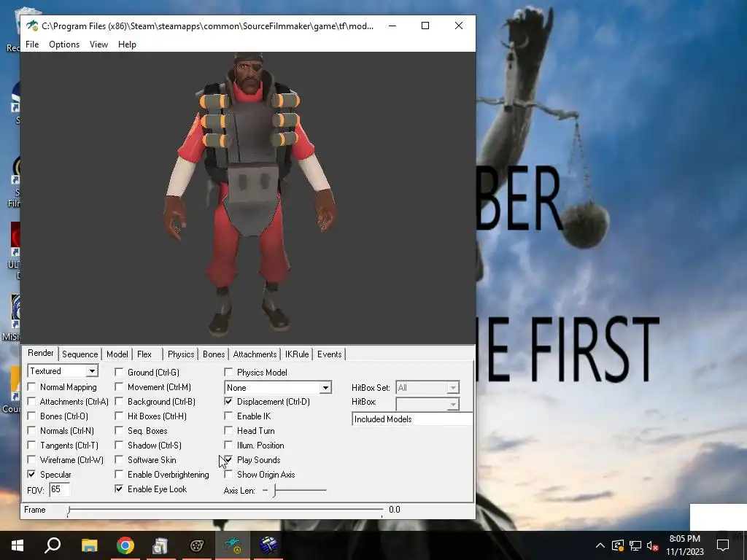Screen dimensions: 747x560
Task: Check the Illum. Position checkbox
Action: click(x=228, y=446)
